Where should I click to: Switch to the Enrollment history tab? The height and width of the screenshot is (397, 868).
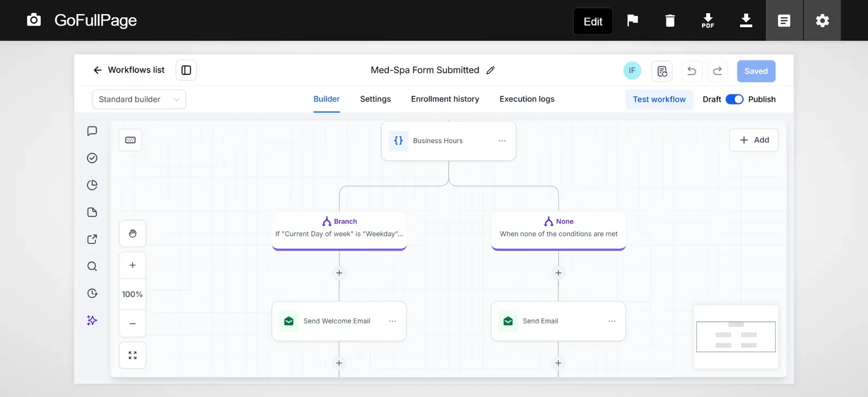coord(445,99)
